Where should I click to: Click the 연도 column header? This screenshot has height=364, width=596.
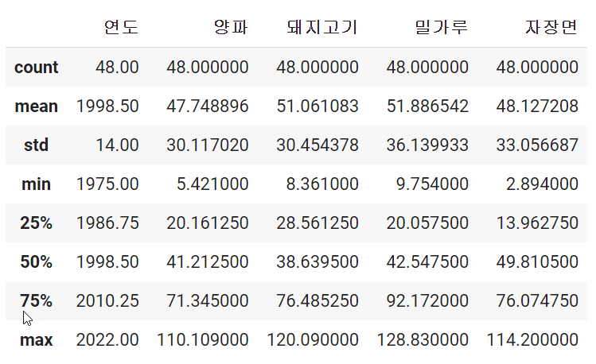click(121, 27)
